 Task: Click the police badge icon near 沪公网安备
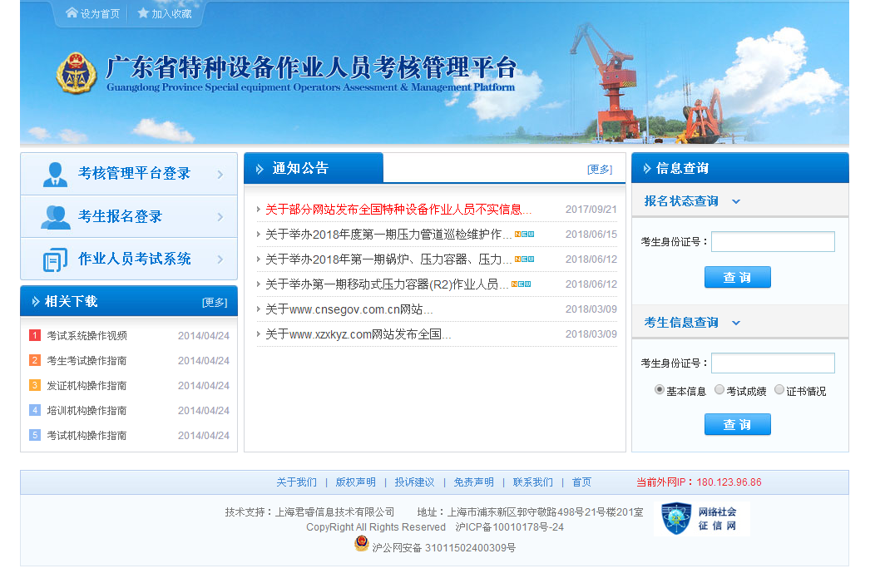point(362,545)
